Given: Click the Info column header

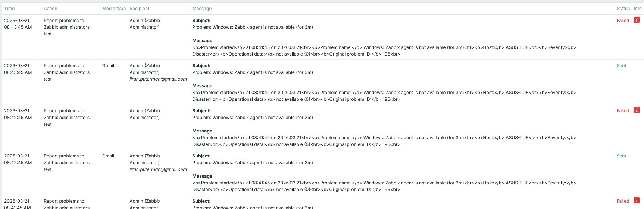Looking at the screenshot, I should [637, 8].
